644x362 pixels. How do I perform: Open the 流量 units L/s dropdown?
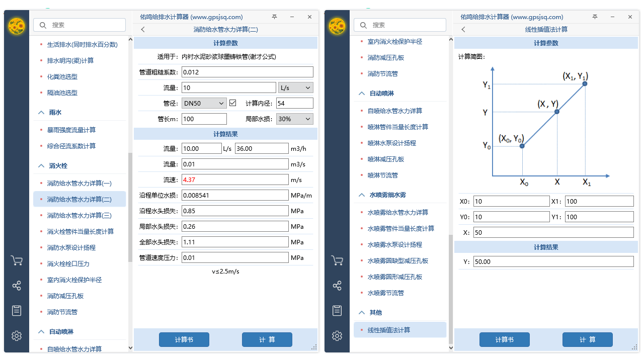pos(295,87)
